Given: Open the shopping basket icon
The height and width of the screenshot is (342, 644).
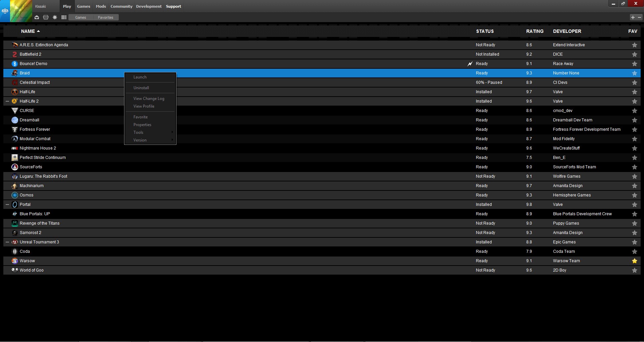Looking at the screenshot, I should tap(46, 17).
